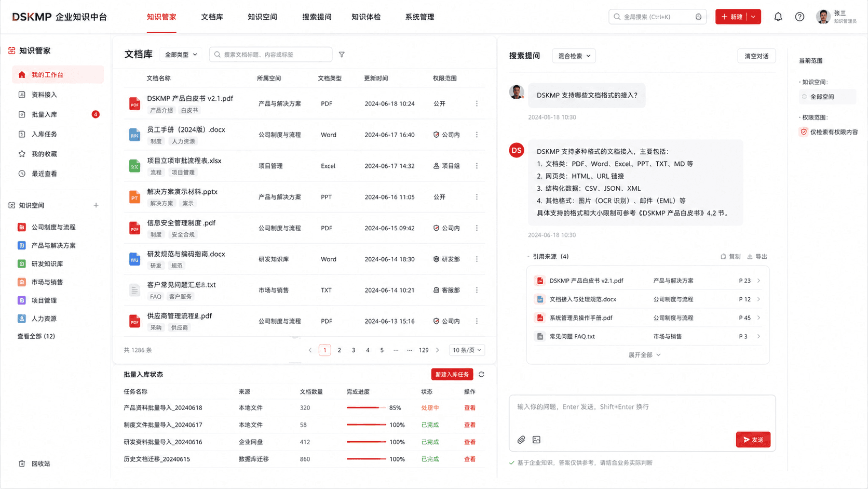Open more options for 研发规范与编码指南.docx
Viewport: 868px width, 489px height.
click(x=477, y=259)
